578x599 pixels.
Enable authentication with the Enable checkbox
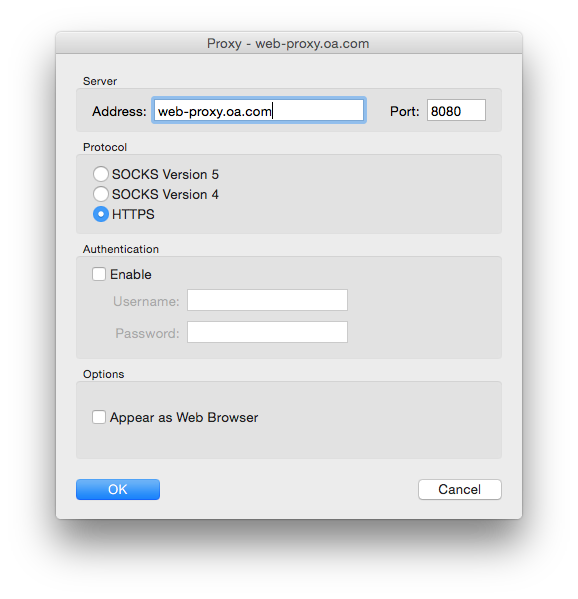[x=99, y=274]
